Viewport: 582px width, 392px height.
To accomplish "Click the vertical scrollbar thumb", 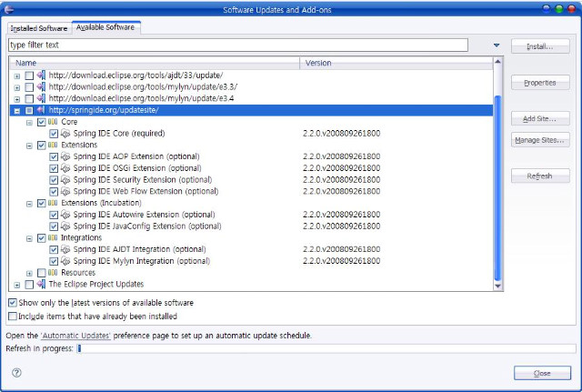I will [497, 188].
